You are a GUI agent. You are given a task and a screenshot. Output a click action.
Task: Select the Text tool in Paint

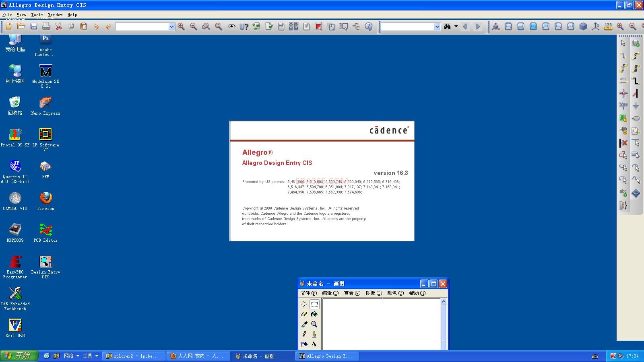tap(314, 344)
